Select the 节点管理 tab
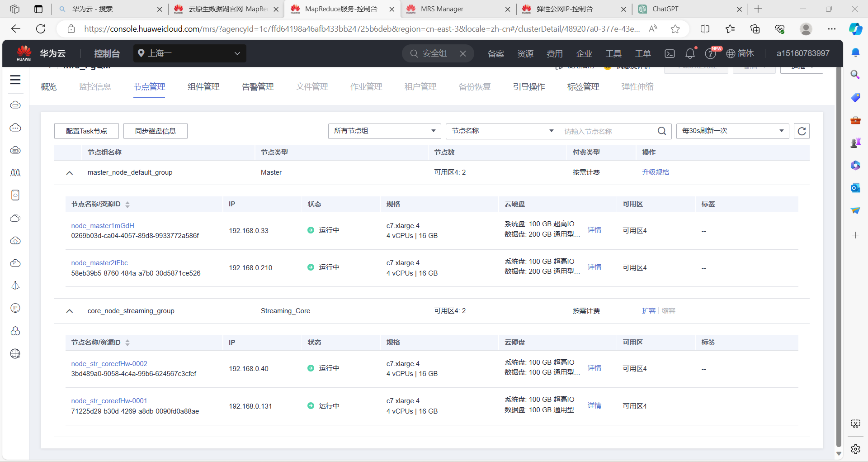The width and height of the screenshot is (868, 462). click(x=149, y=87)
